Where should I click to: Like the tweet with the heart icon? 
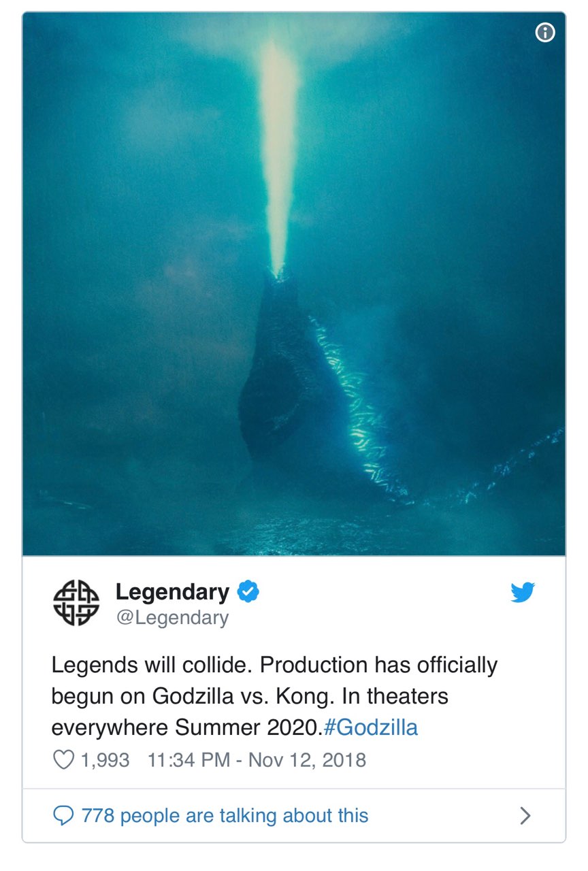pyautogui.click(x=63, y=759)
